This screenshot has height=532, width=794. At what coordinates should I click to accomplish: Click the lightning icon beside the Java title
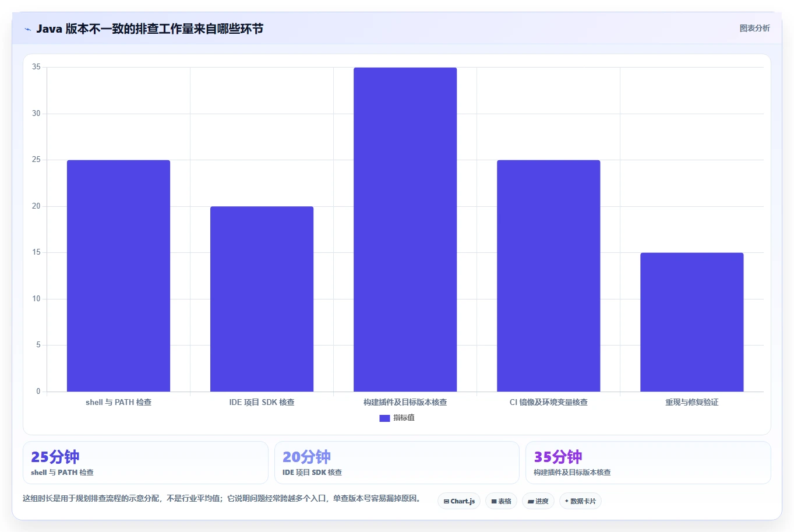click(27, 29)
